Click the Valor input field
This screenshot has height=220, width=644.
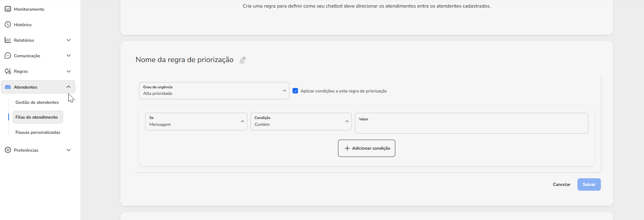[471, 123]
